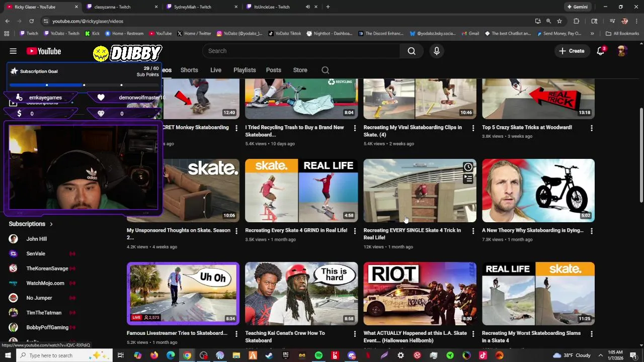Search within the channel using the tab magnifier

(326, 70)
